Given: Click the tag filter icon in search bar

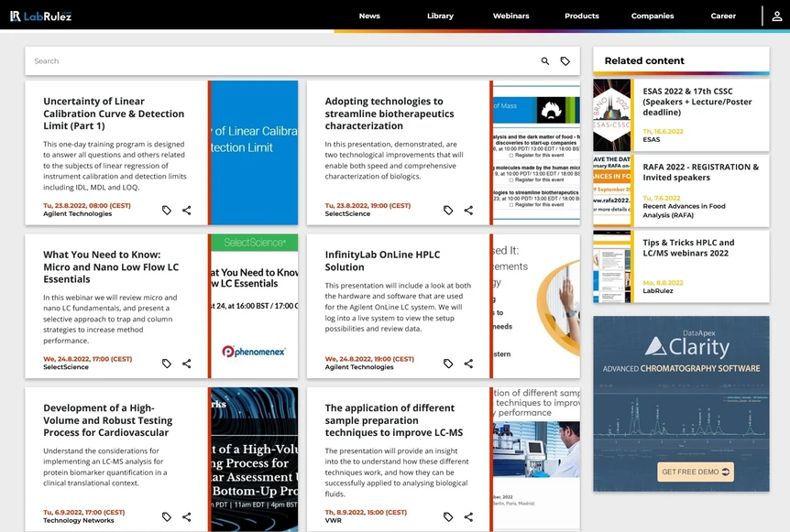Looking at the screenshot, I should 565,61.
